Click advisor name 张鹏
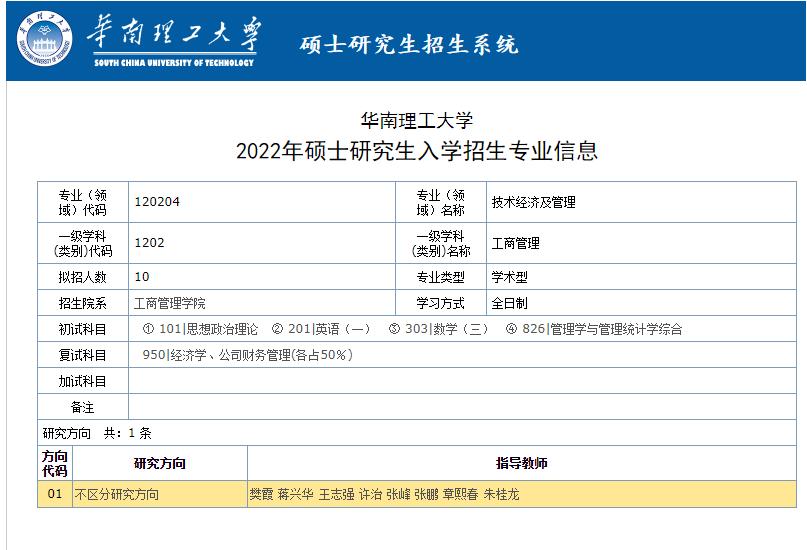This screenshot has width=807, height=550. [x=427, y=494]
